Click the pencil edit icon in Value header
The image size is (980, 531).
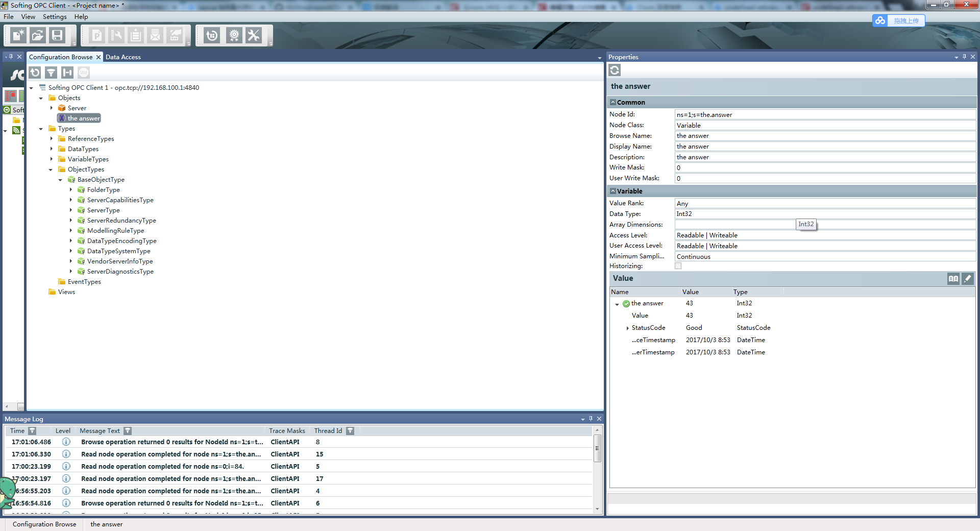(967, 278)
